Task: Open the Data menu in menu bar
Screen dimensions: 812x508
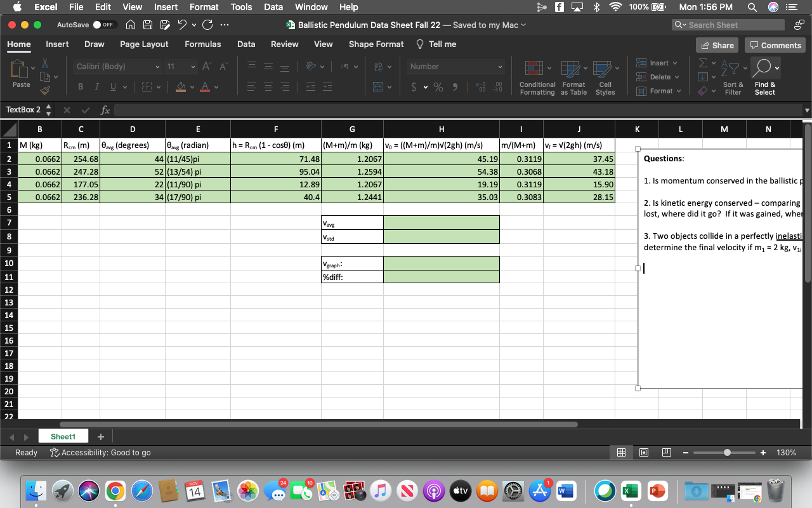Action: click(x=273, y=7)
